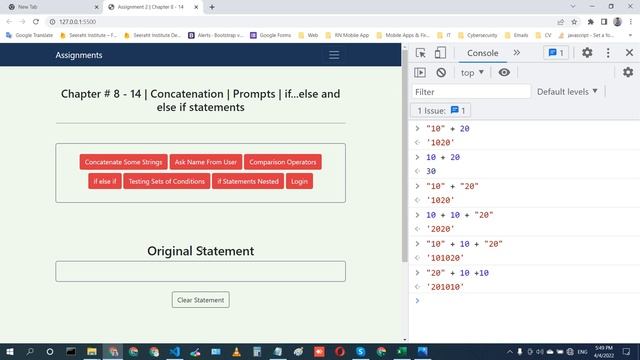Close the Assignment 2 browser tab
640x360 pixels.
tap(196, 7)
